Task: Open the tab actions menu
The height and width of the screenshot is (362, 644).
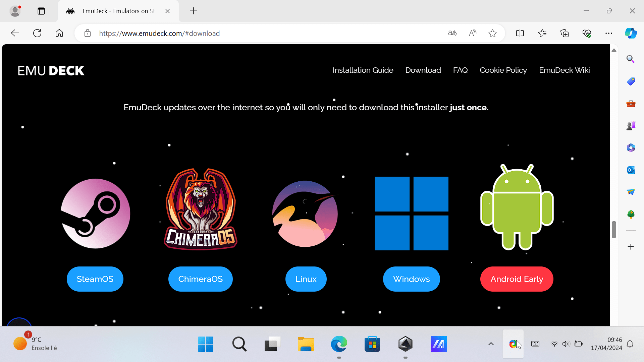Action: tap(41, 11)
